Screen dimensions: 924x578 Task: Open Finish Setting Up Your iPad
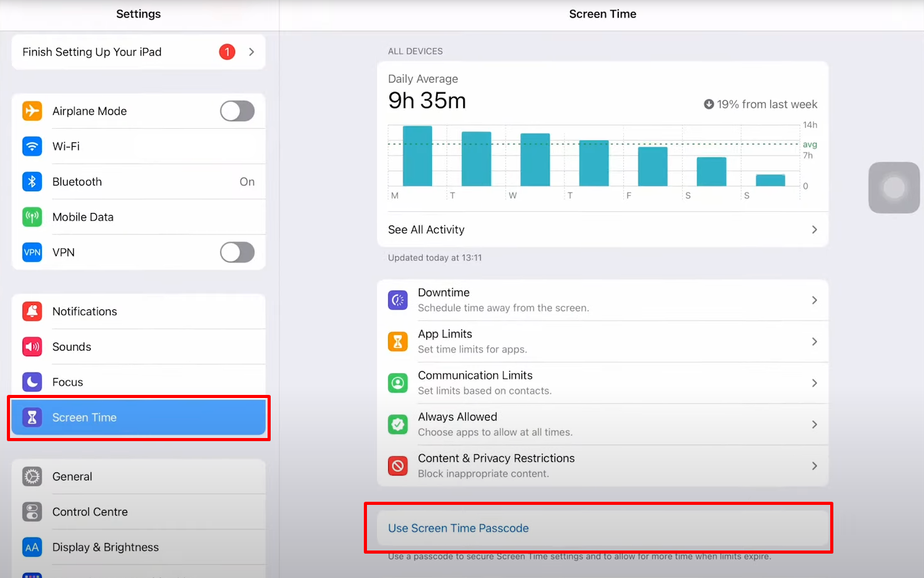(138, 52)
